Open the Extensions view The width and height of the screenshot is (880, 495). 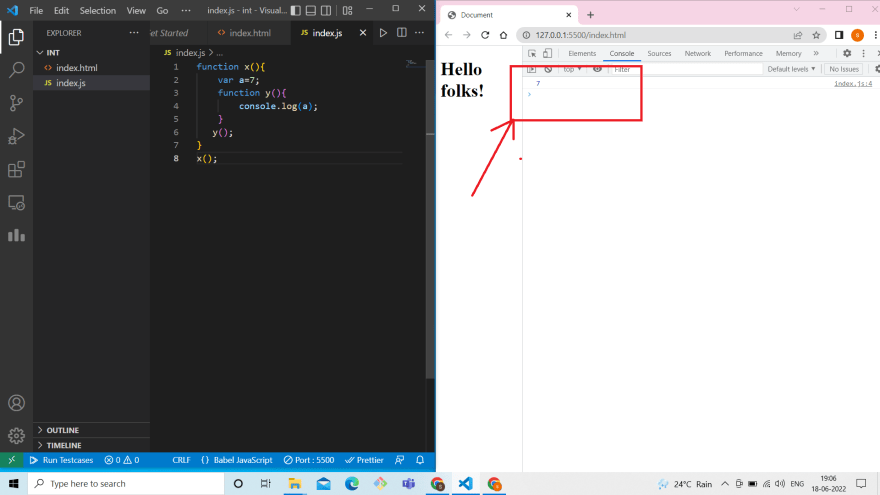click(x=16, y=169)
